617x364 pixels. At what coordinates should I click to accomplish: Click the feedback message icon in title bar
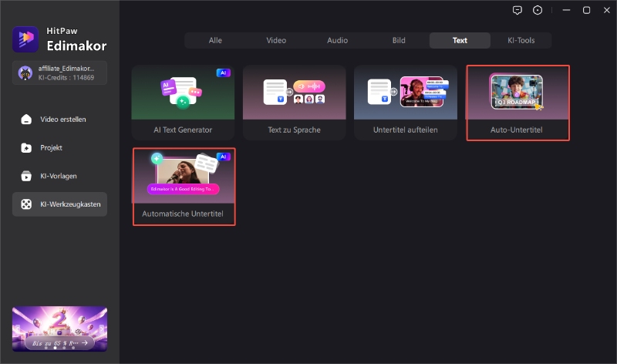(x=517, y=10)
